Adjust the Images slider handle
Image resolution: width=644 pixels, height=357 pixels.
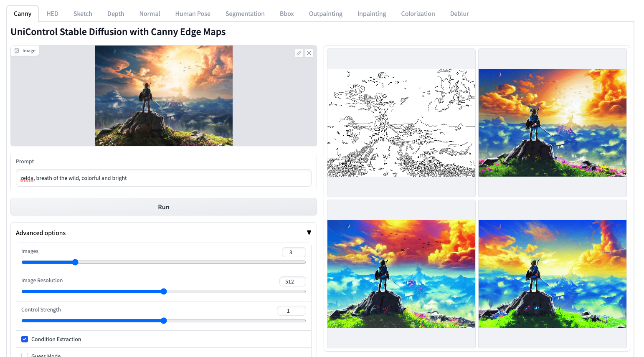75,262
